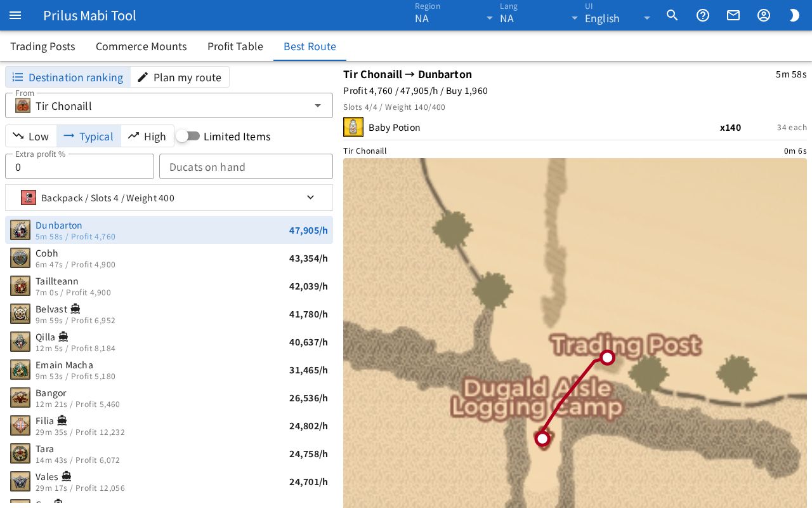This screenshot has height=508, width=812.
Task: Click the Tir Chonaill → Dunbarton heading
Action: tap(407, 74)
